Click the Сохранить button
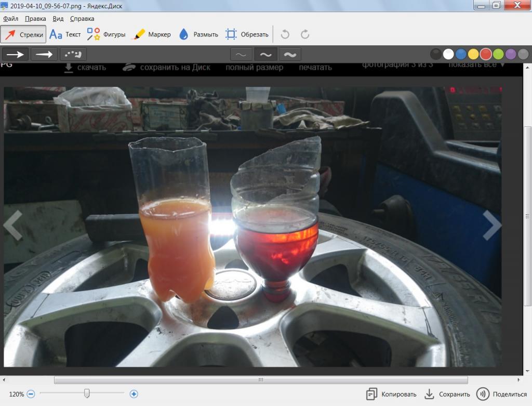532x406 pixels. (447, 394)
